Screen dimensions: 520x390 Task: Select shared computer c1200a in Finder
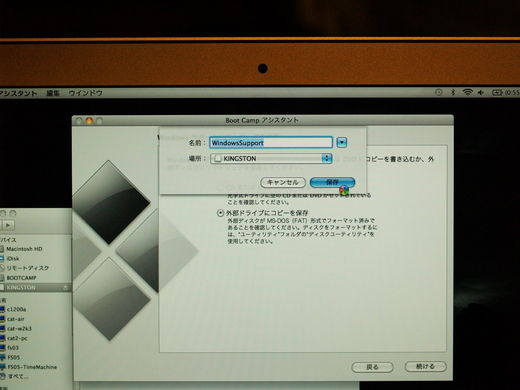[16, 309]
